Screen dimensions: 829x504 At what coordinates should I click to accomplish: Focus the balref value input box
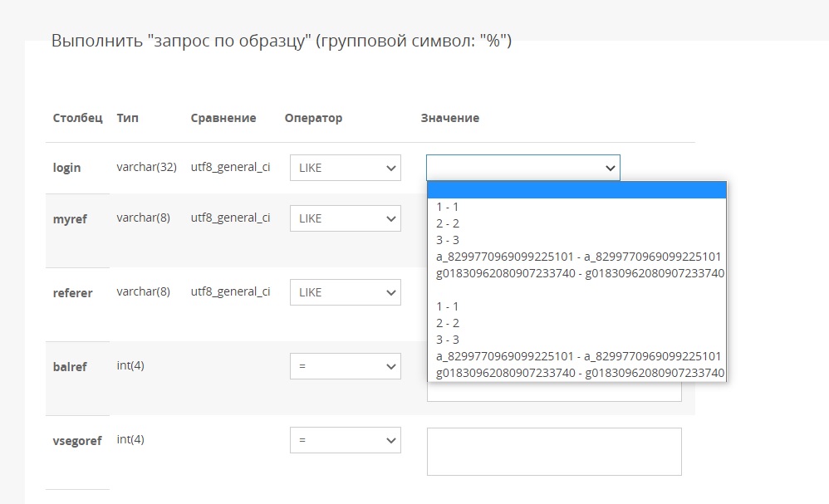[554, 393]
